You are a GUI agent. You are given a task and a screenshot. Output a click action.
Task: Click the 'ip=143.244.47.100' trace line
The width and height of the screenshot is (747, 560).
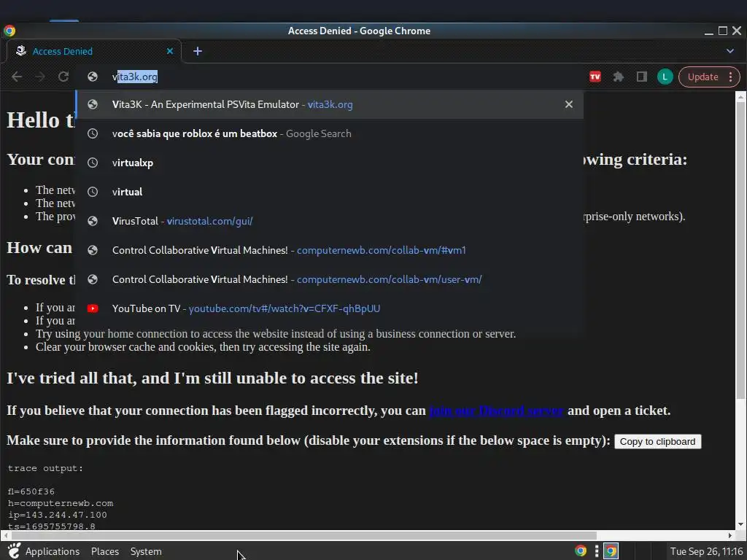click(57, 515)
